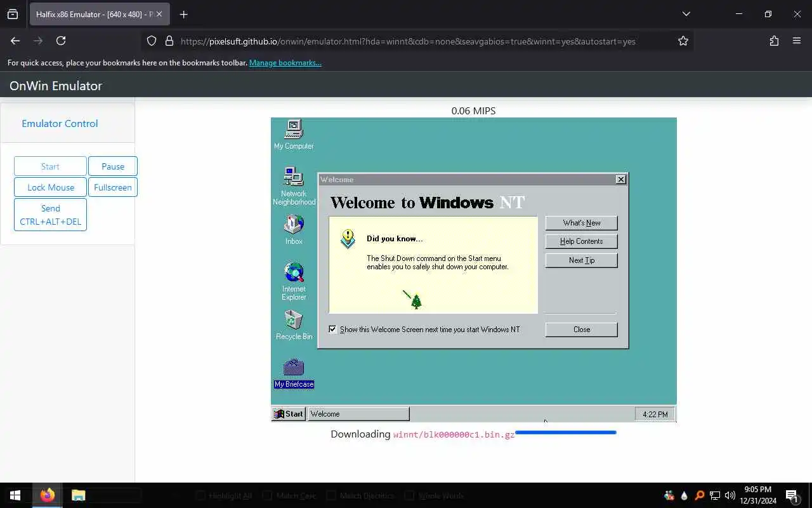
Task: Select the My Briefcase desktop icon
Action: pos(294,373)
